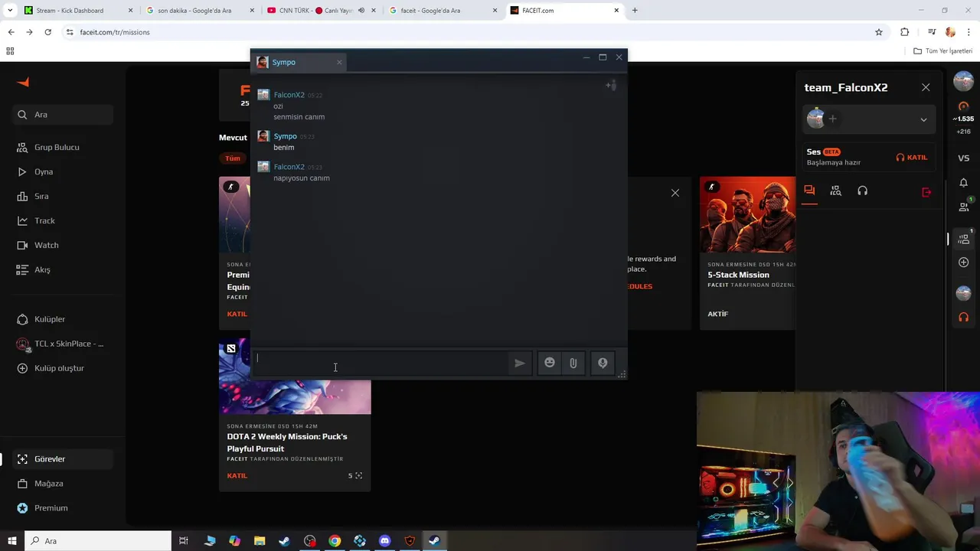Open the profile avatar in the right rail
Screen dimensions: 980x551
tap(963, 80)
